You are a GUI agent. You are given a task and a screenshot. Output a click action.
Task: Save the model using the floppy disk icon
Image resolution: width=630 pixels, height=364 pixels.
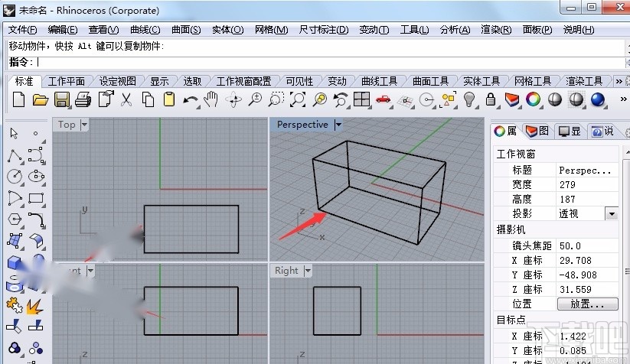pyautogui.click(x=61, y=99)
